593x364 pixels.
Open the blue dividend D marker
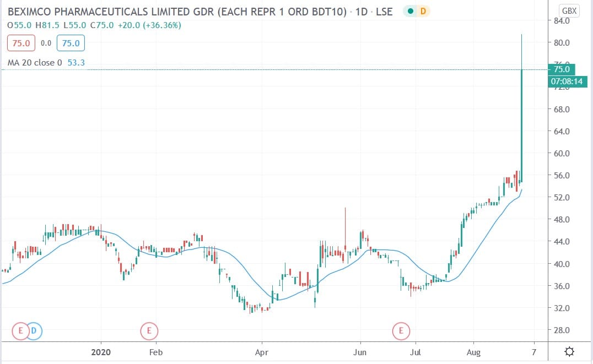[x=34, y=331]
